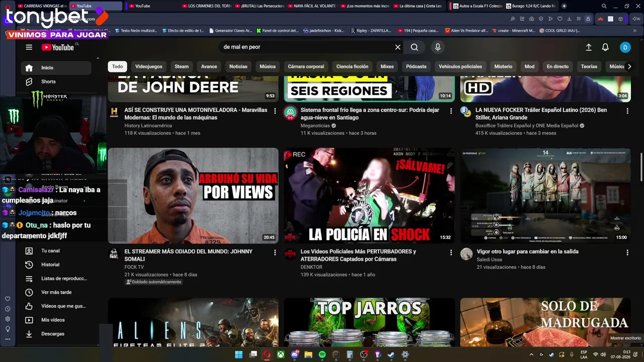The height and width of the screenshot is (362, 644).
Task: Show more filter chips with right arrow
Action: pyautogui.click(x=629, y=66)
